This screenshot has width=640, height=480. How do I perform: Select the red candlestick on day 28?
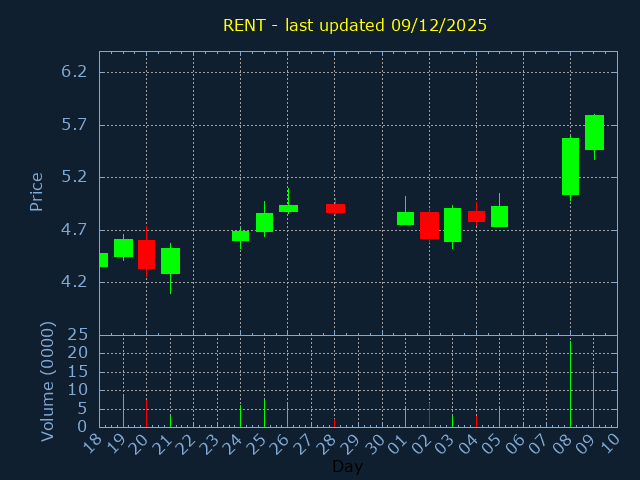tap(335, 208)
